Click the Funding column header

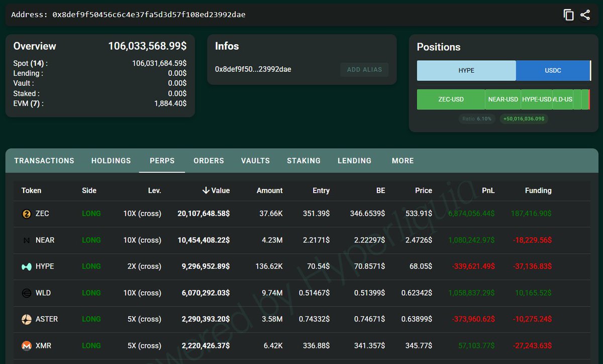click(538, 191)
